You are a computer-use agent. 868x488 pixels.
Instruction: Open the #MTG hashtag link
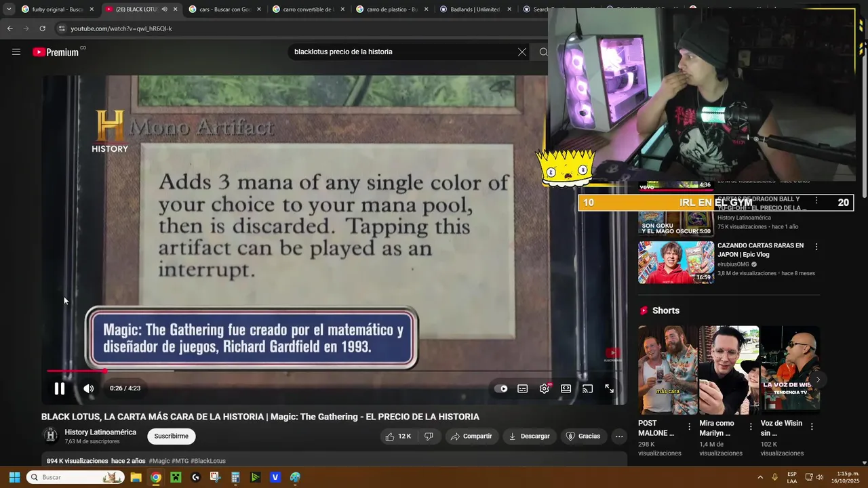[x=180, y=461]
